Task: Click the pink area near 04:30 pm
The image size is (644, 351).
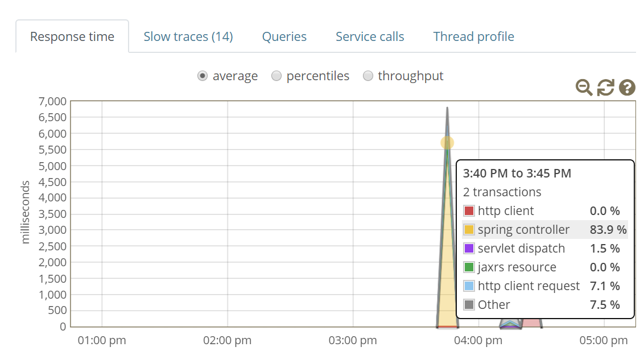Action: [x=531, y=323]
